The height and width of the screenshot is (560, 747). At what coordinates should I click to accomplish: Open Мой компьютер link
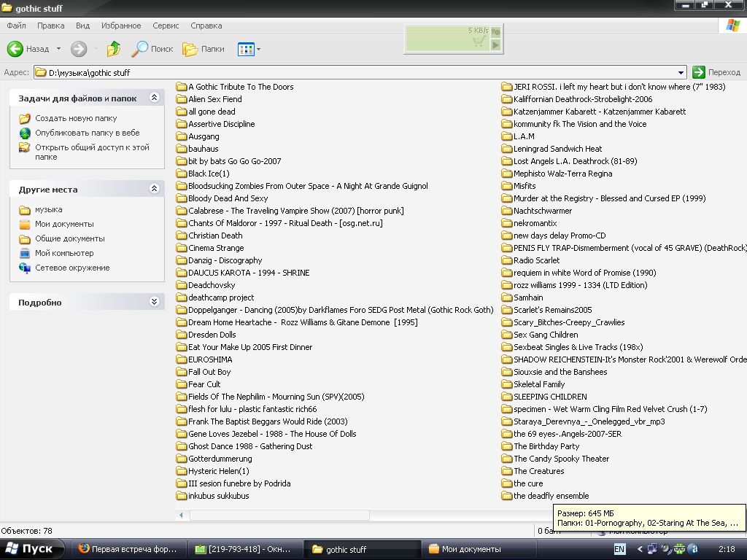pyautogui.click(x=64, y=253)
